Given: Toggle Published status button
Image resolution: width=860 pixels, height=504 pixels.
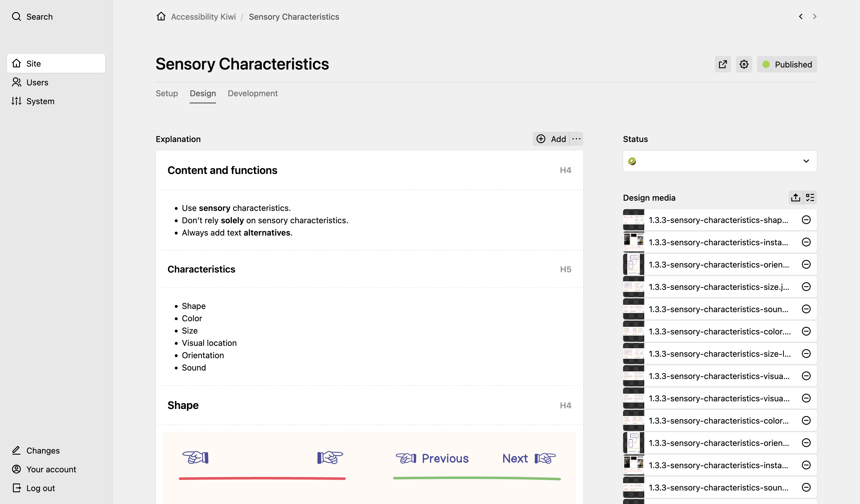Looking at the screenshot, I should (x=787, y=64).
